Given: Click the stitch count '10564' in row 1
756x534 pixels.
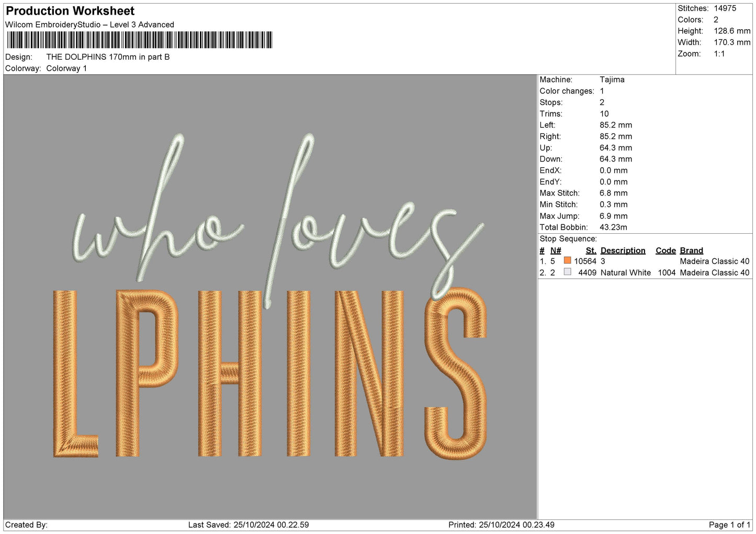Looking at the screenshot, I should click(x=585, y=262).
